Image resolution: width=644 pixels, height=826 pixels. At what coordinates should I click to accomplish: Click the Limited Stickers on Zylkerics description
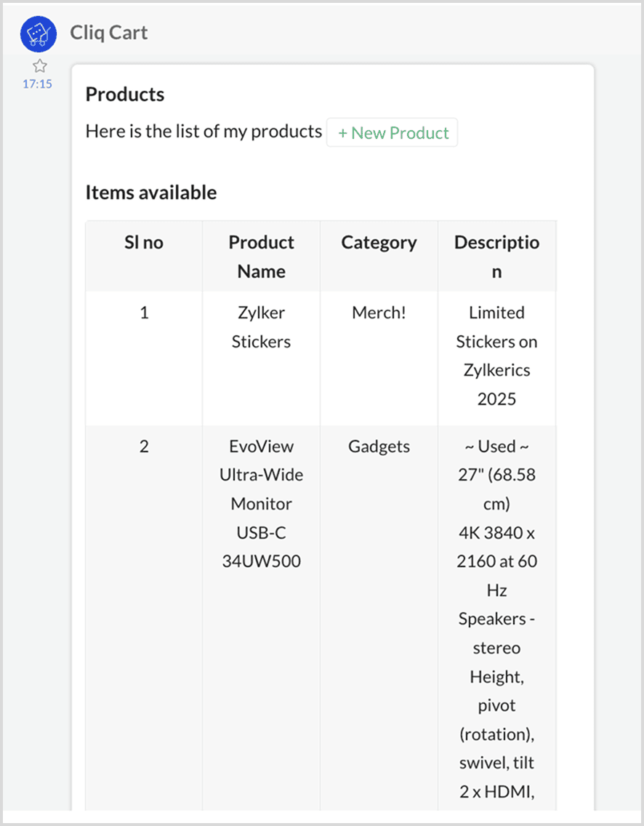pyautogui.click(x=496, y=356)
